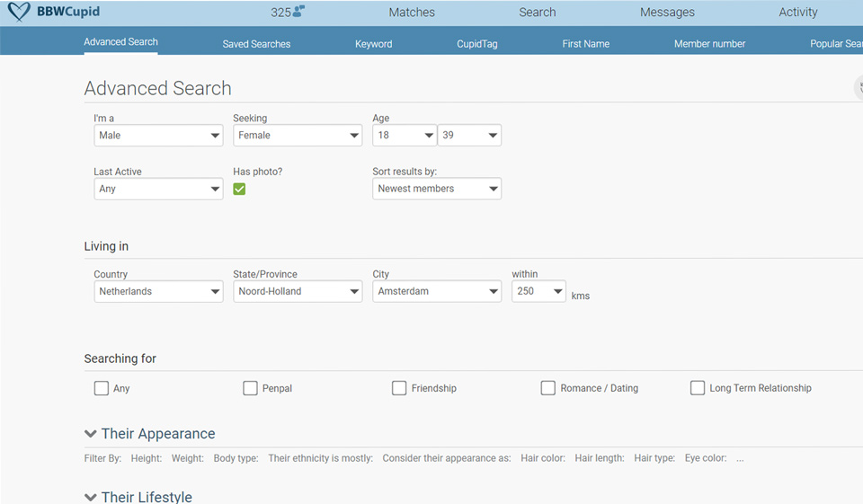Open the City dropdown showing Amsterdam
The height and width of the screenshot is (504, 863).
point(437,291)
